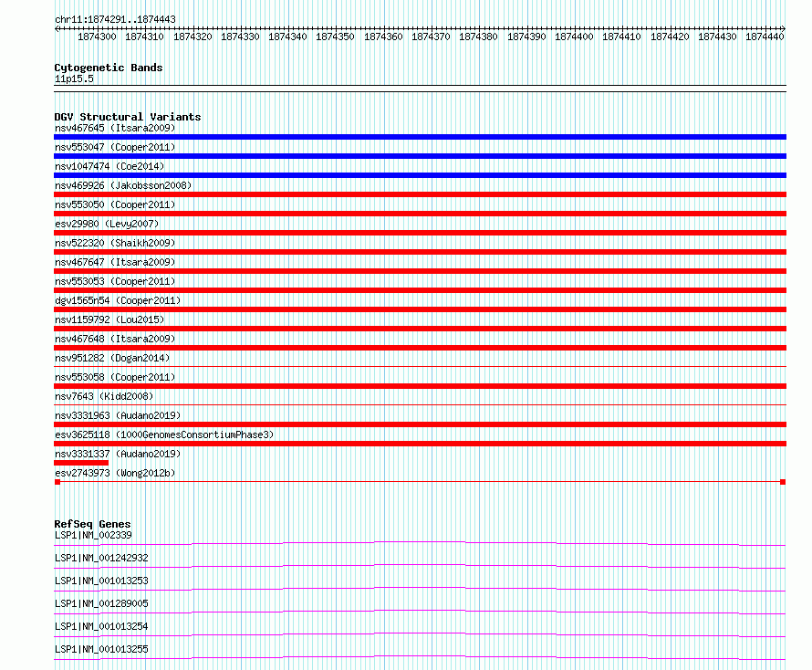The image size is (812, 670).
Task: Click the Cytogenetic Bands track title
Action: point(109,68)
